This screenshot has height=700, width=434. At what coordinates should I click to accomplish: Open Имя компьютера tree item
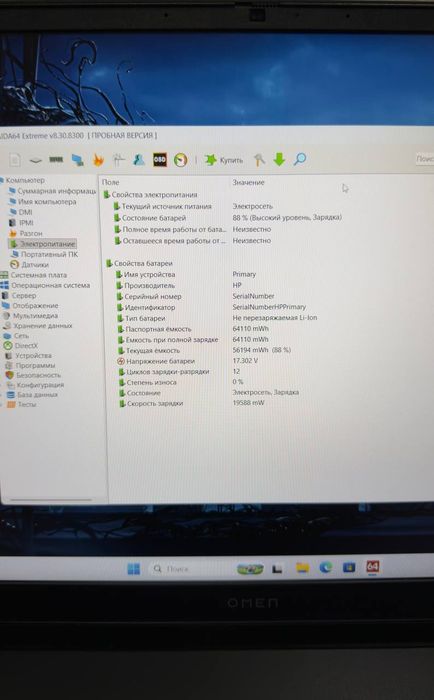pyautogui.click(x=43, y=202)
